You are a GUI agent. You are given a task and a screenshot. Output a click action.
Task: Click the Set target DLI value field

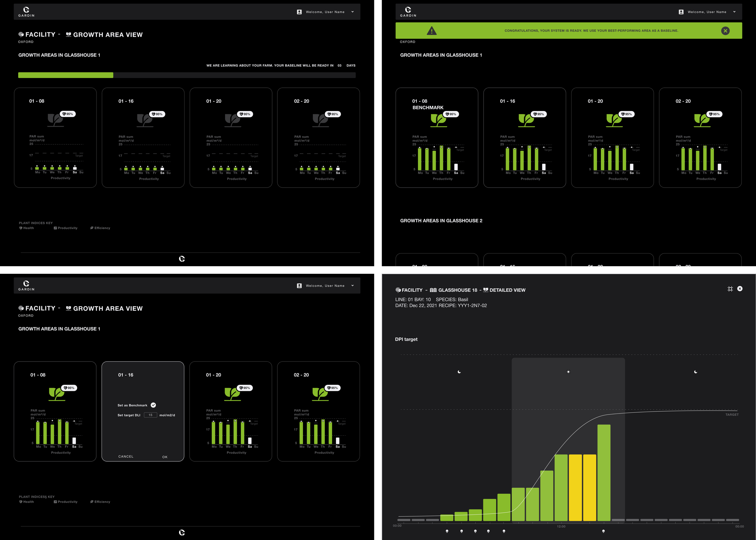point(151,415)
